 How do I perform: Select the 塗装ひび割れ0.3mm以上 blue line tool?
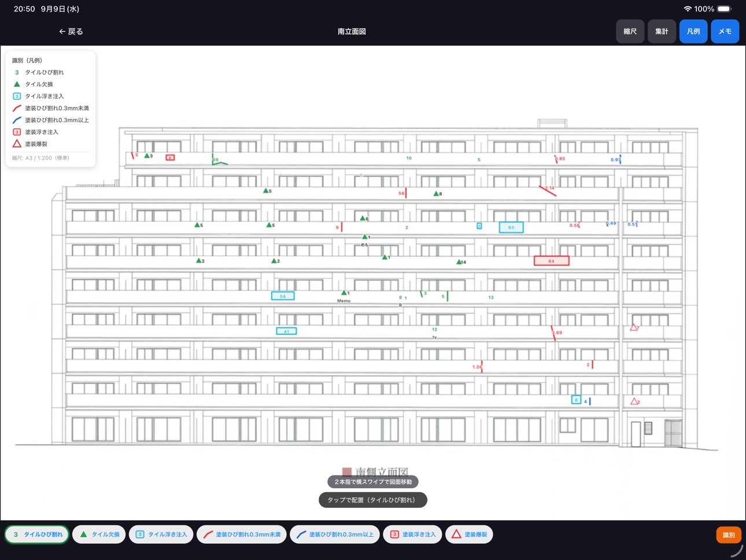(x=335, y=535)
